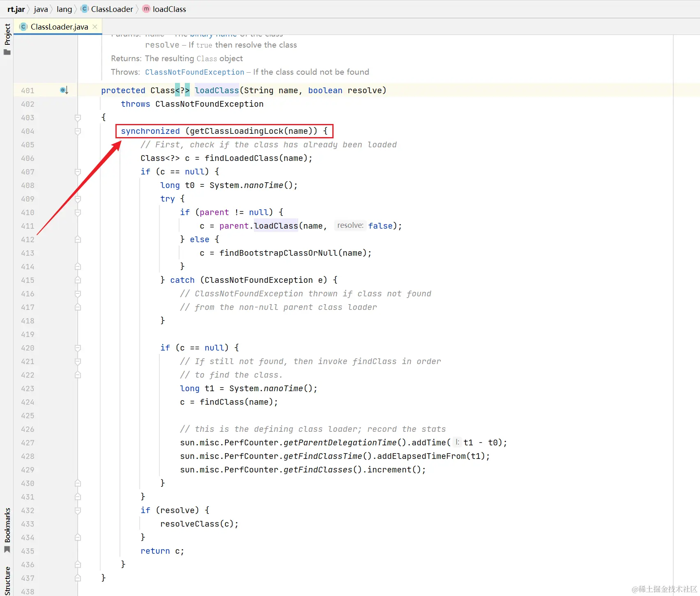Collapse the comment fold at line 421
700x596 pixels.
78,362
